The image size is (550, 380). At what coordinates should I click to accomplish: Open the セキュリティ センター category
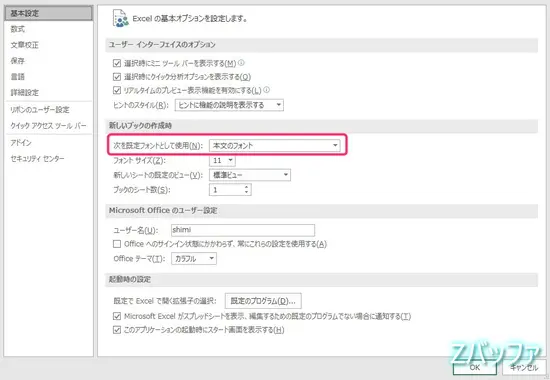pyautogui.click(x=37, y=159)
